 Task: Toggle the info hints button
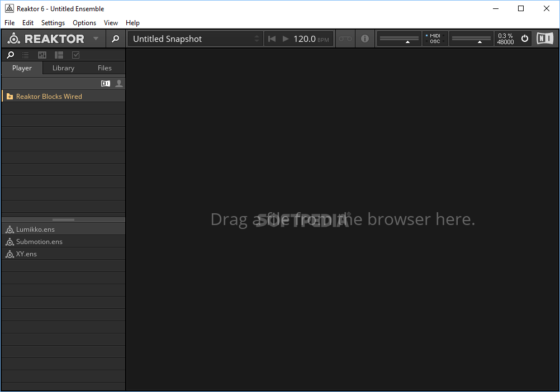(x=364, y=39)
